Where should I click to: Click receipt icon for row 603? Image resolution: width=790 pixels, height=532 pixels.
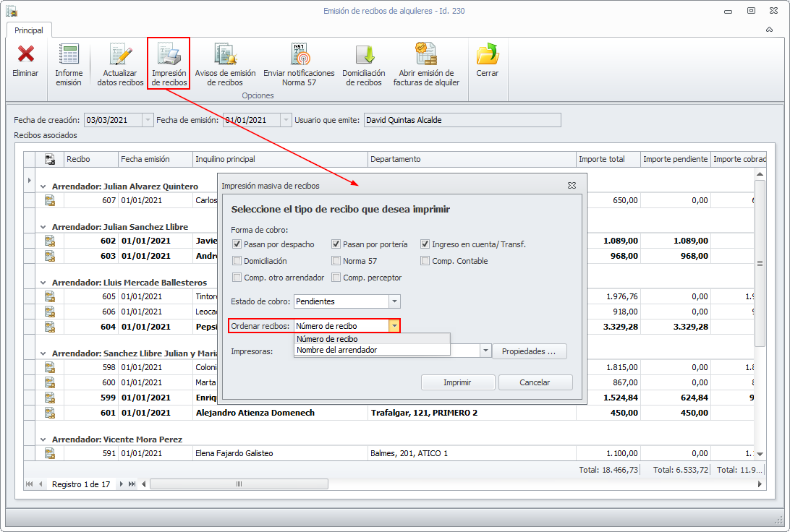click(49, 256)
